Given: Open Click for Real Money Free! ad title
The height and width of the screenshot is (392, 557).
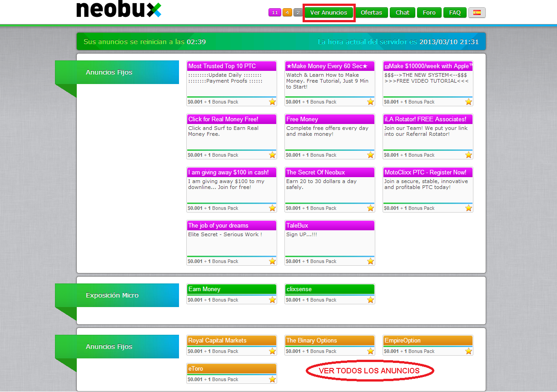Looking at the screenshot, I should pos(232,119).
